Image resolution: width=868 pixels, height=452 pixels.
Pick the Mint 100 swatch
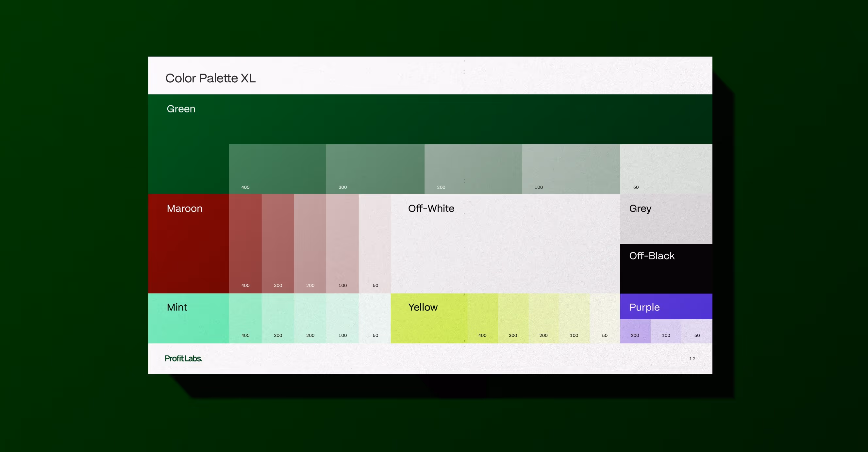point(342,318)
